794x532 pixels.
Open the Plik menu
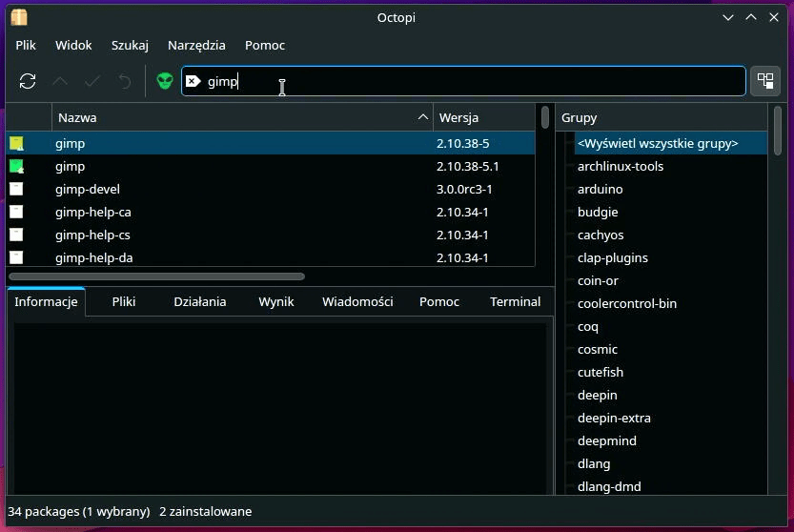pyautogui.click(x=26, y=45)
